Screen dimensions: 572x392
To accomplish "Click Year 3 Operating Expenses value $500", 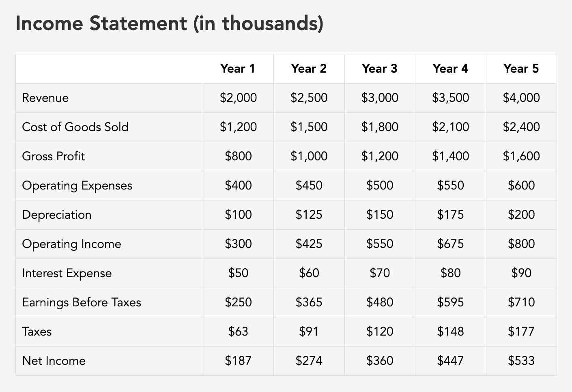I will click(380, 185).
